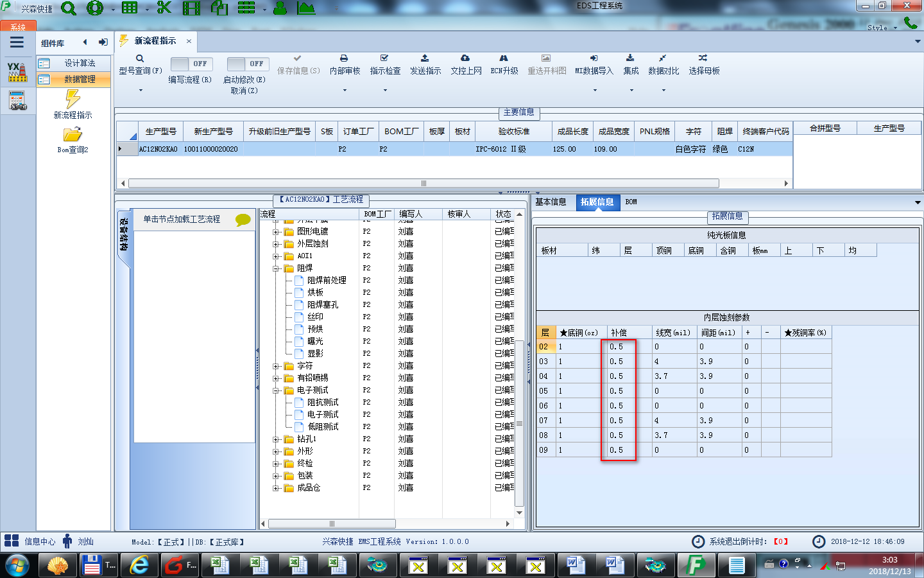Image resolution: width=924 pixels, height=578 pixels.
Task: Select the 新流程指示 document tab
Action: (155, 40)
